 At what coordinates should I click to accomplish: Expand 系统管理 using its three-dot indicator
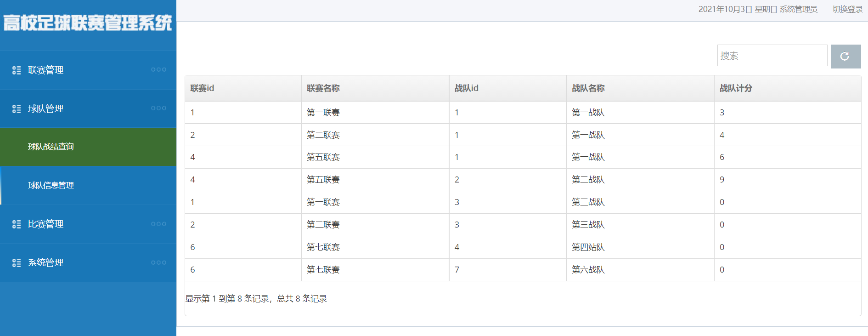click(158, 263)
